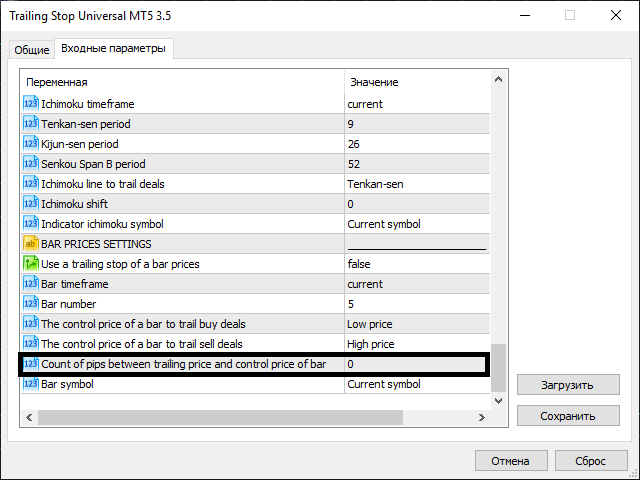Click the icon beside Bar symbol

click(x=31, y=384)
